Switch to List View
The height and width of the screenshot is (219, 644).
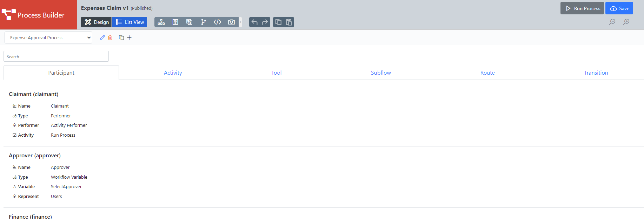(130, 22)
